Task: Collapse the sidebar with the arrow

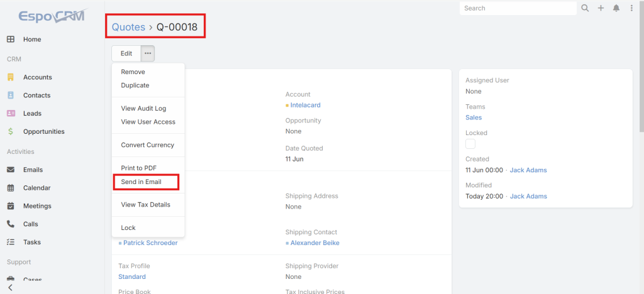Action: coord(11,288)
